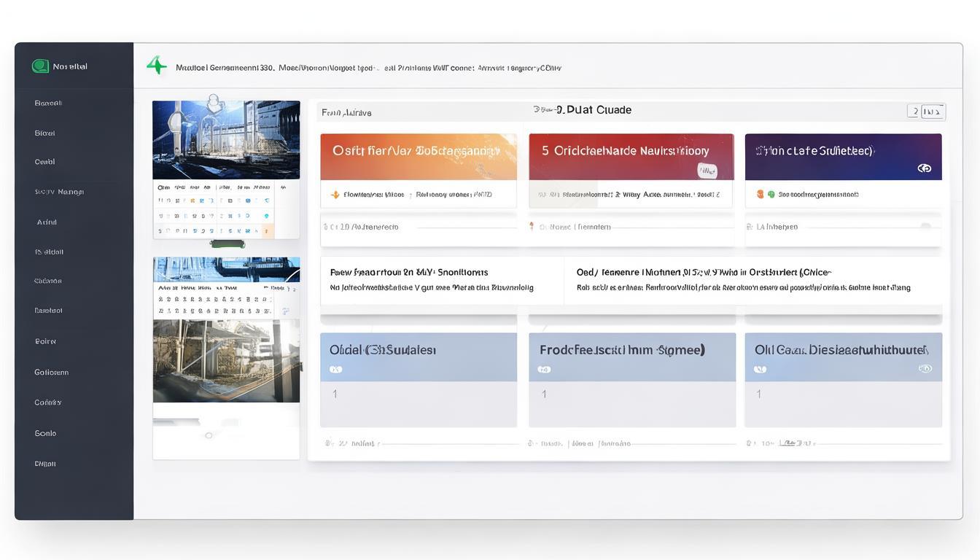This screenshot has height=560, width=980.
Task: Click the slider knob at the bottom of the left panel
Action: [209, 435]
